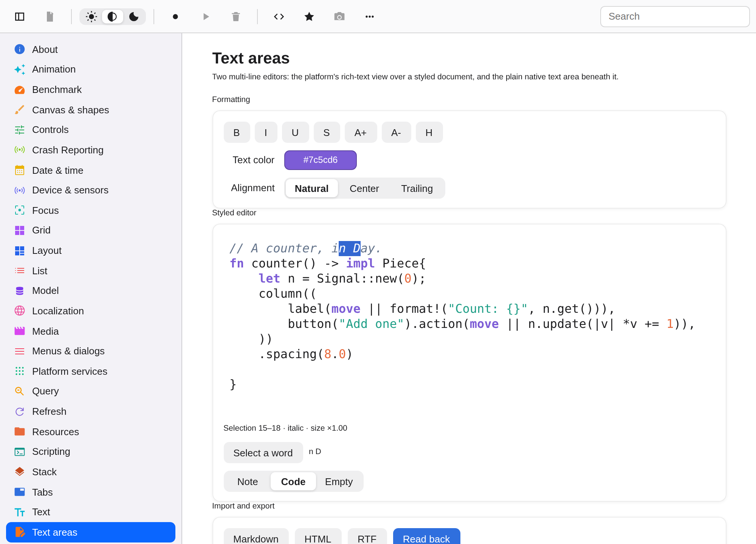Click the camera screenshot icon

(x=339, y=17)
